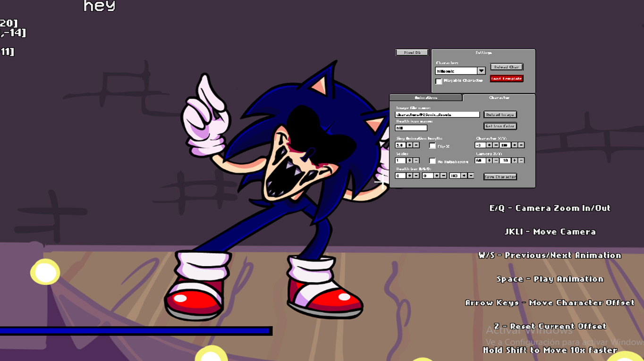Switch to the Animations tab
Screen dimensions: 644x361
(426, 98)
